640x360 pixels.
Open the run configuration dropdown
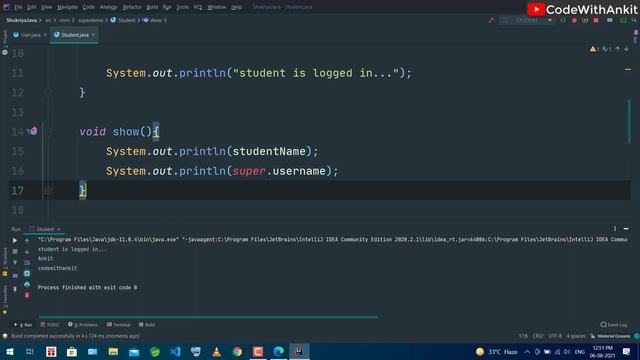point(527,20)
